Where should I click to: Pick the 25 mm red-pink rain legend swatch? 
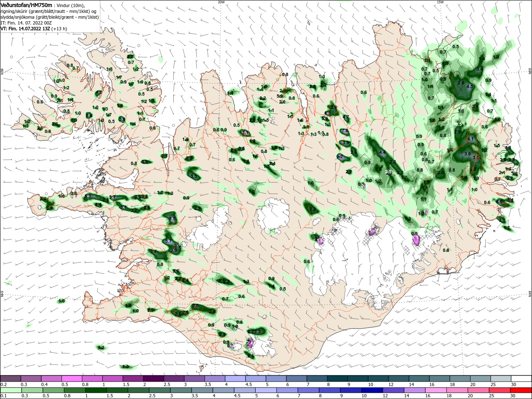coord(500,390)
